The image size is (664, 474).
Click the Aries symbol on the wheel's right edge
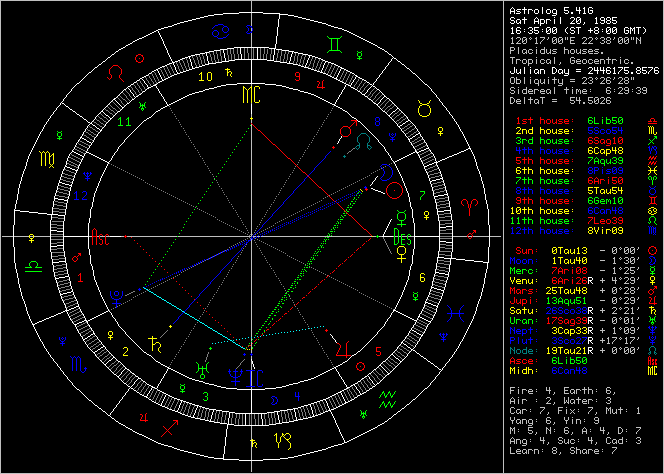pos(465,203)
